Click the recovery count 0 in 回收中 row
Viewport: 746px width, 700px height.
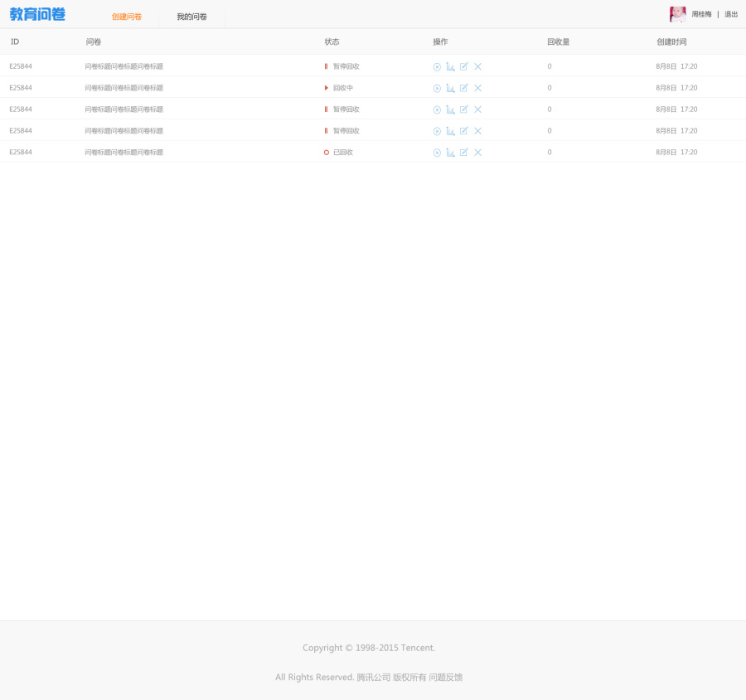(x=550, y=88)
